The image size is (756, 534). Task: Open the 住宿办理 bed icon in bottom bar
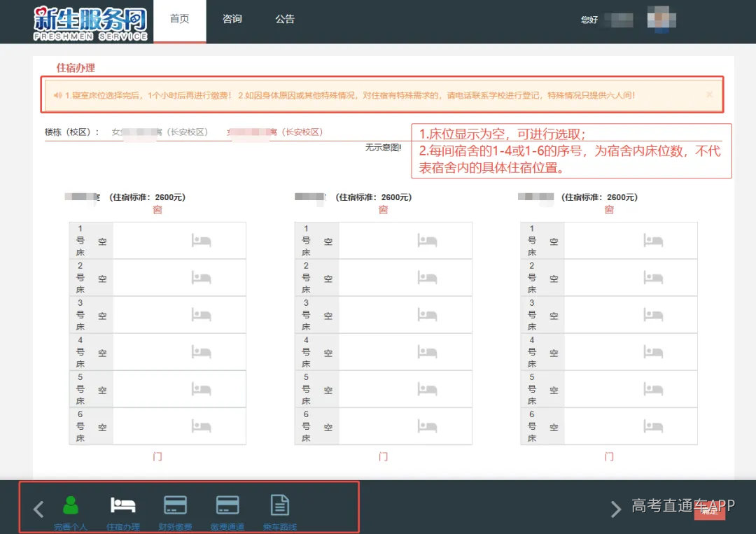pyautogui.click(x=123, y=505)
